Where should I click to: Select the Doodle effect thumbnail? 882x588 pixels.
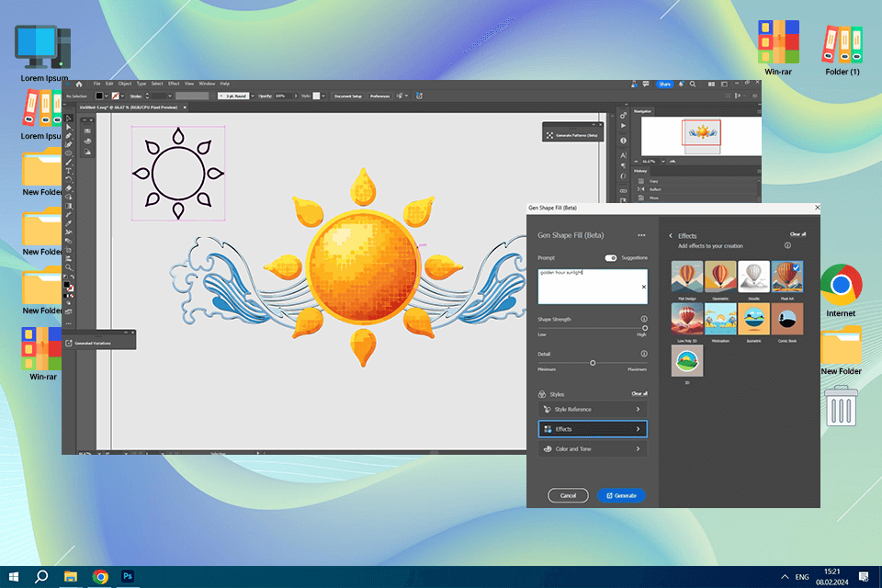tap(753, 277)
